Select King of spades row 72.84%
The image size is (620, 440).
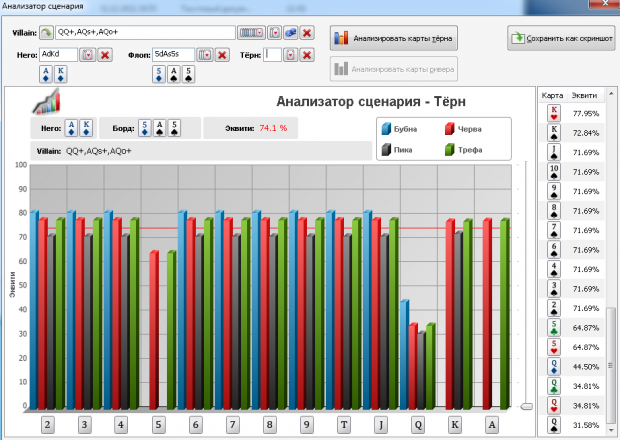[x=572, y=133]
